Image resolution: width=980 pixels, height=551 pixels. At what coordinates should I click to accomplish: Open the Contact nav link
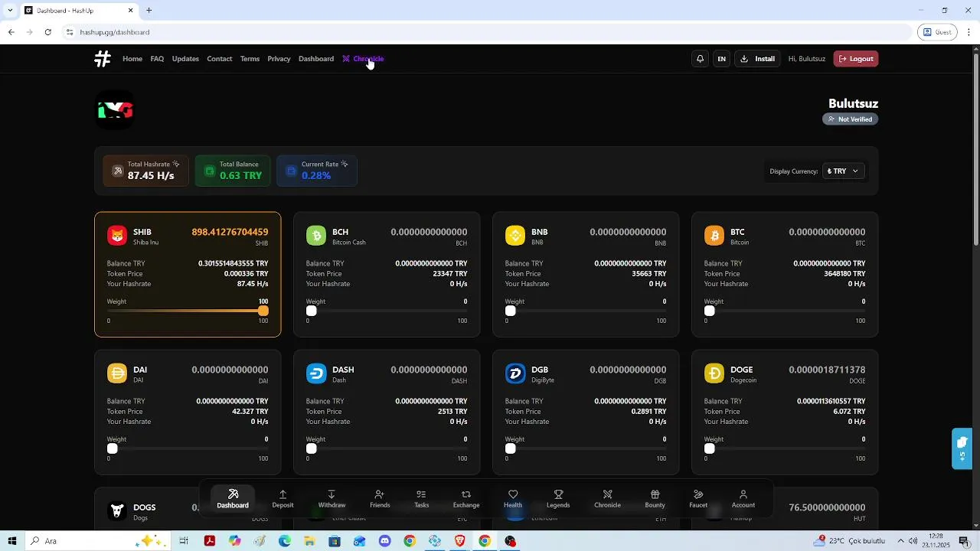point(219,59)
